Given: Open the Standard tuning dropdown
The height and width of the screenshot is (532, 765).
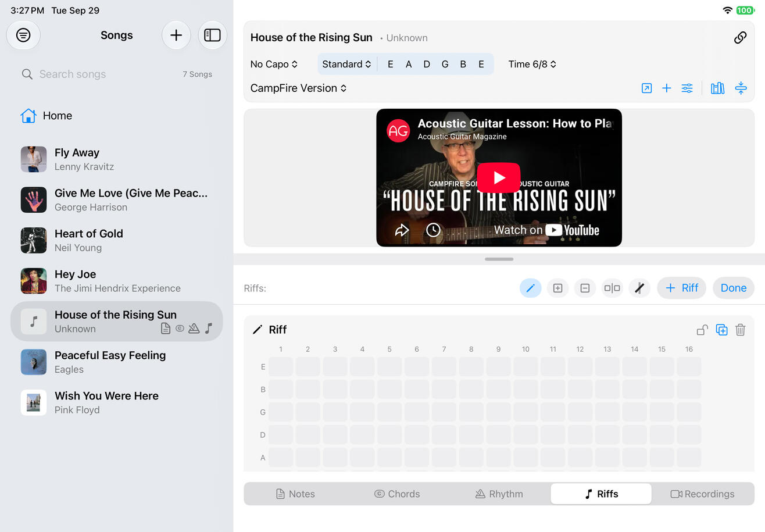Looking at the screenshot, I should pos(346,64).
